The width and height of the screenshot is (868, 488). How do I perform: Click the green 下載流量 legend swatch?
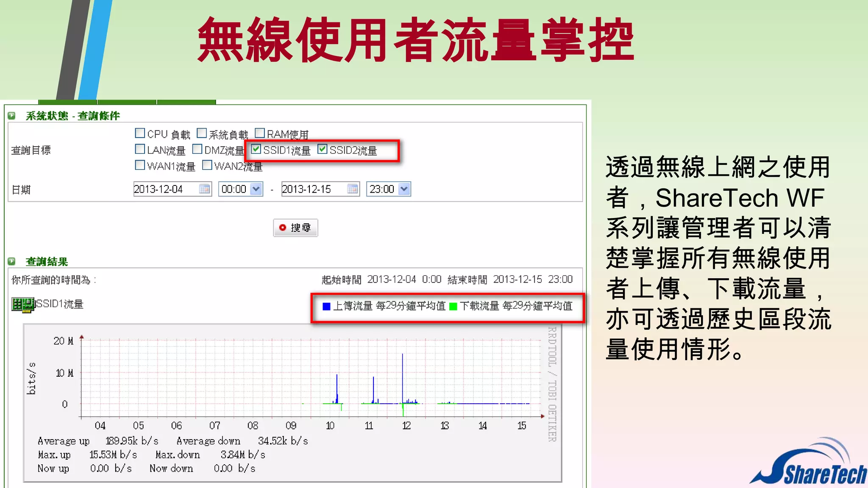click(x=453, y=306)
